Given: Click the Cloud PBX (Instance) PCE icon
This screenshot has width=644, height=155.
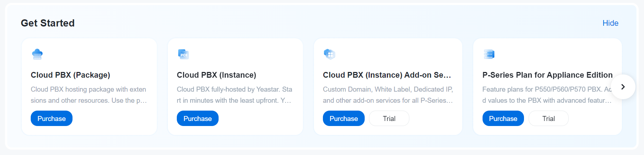Looking at the screenshot, I should coord(183,54).
